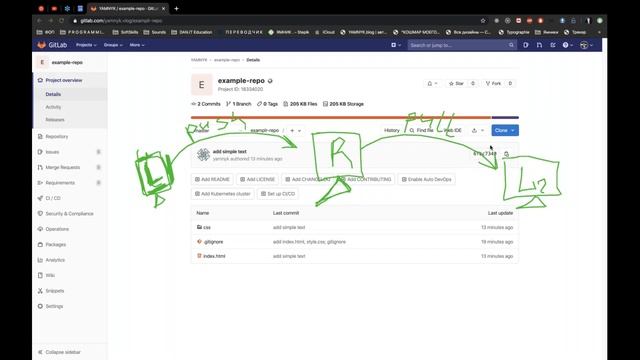Open the 205 KB Files link
This screenshot has height=360, width=640.
[300, 104]
